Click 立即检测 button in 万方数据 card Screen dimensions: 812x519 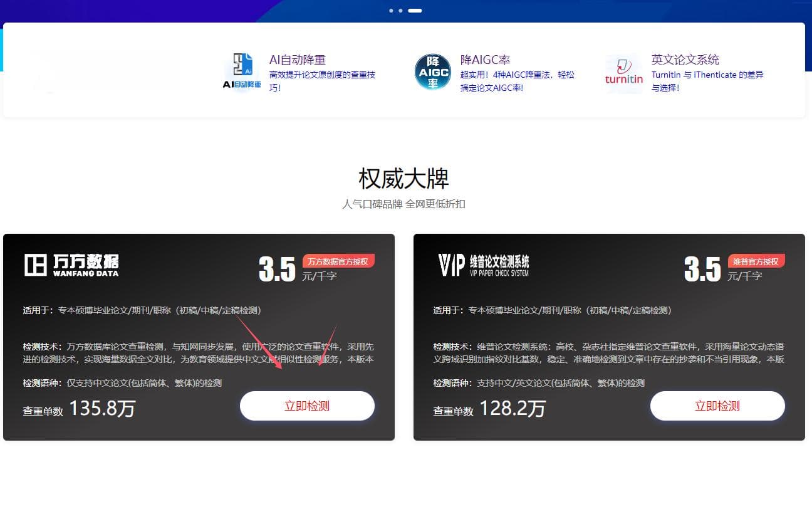pos(307,406)
